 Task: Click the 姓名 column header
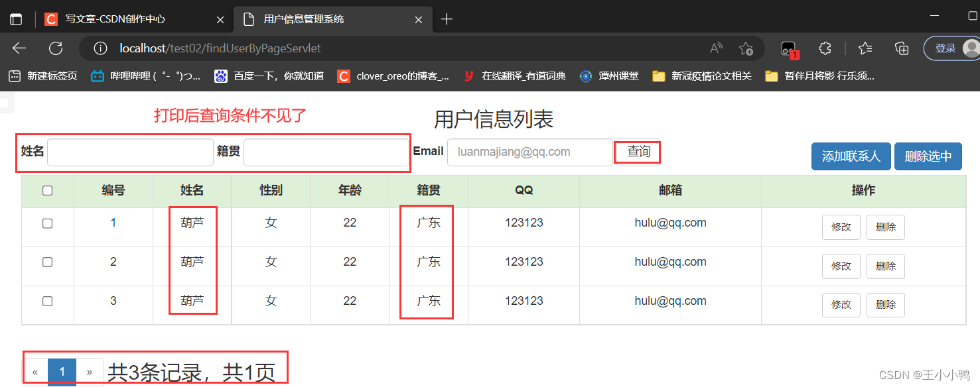coord(192,191)
